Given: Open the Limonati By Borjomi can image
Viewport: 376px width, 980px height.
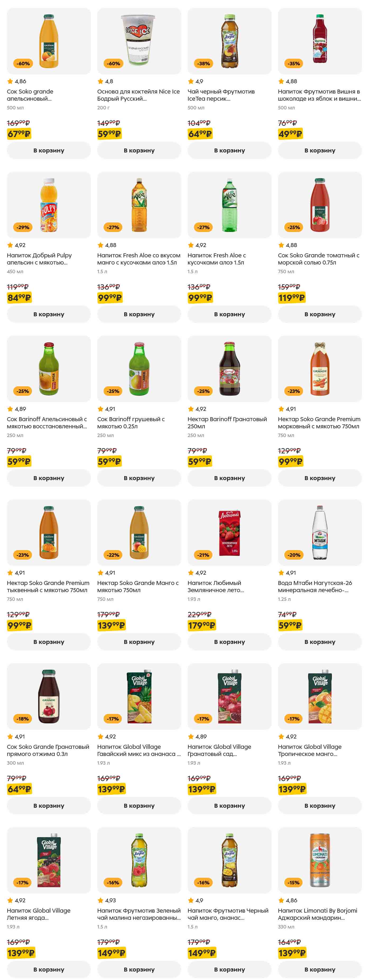Looking at the screenshot, I should [x=320, y=860].
